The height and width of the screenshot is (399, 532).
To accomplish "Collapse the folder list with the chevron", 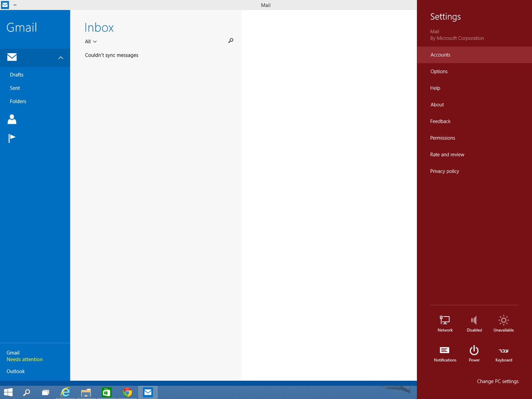I will click(60, 58).
